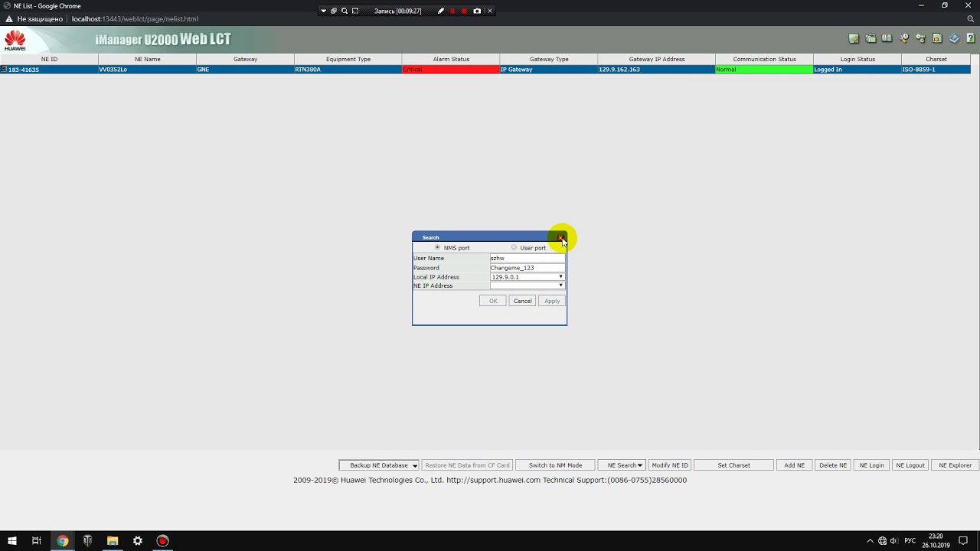Open the notification center icon
The width and height of the screenshot is (980, 551).
pyautogui.click(x=963, y=541)
